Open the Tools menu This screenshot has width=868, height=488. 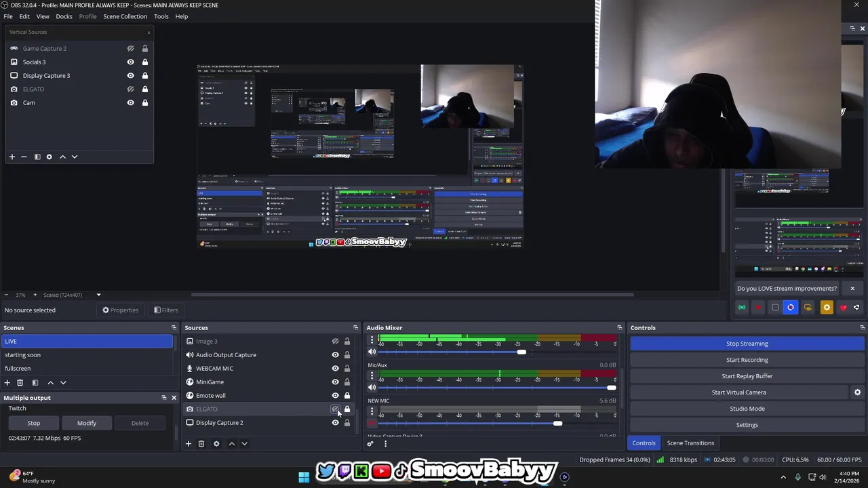click(x=161, y=16)
